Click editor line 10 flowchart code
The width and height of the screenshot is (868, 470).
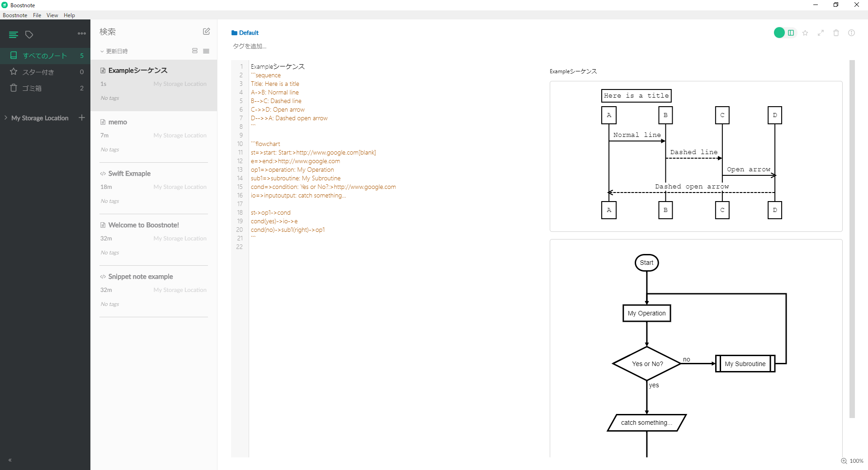[266, 144]
